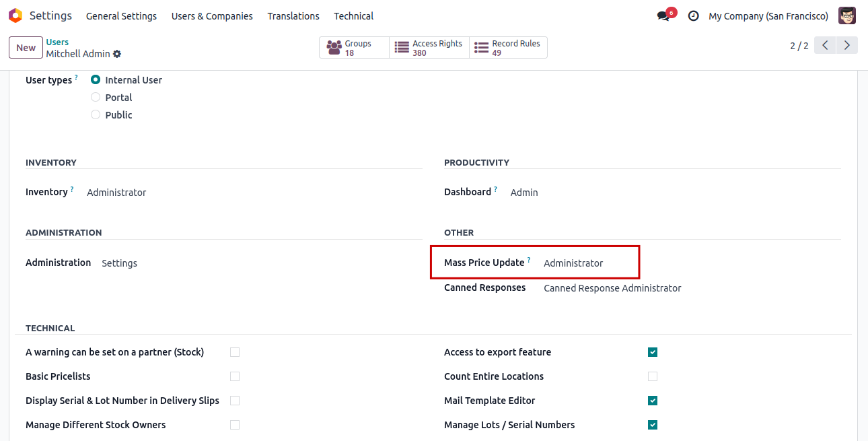Select the Portal user type

tap(96, 98)
